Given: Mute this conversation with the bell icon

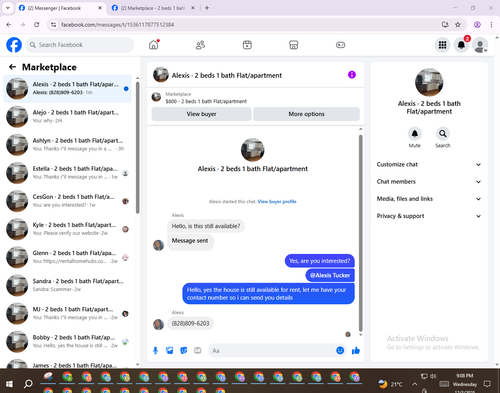Looking at the screenshot, I should pos(415,134).
